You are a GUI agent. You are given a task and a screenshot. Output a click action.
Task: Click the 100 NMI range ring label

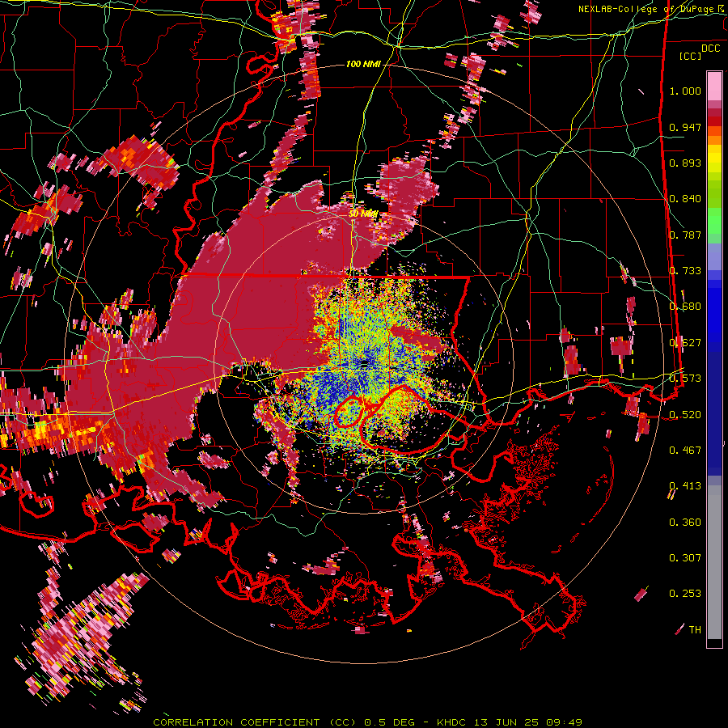click(x=363, y=64)
